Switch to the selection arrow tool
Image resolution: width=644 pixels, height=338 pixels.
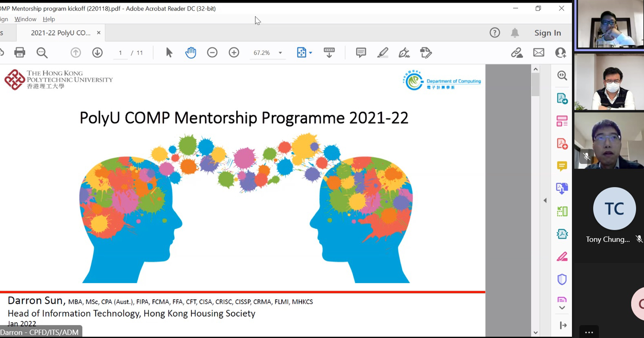click(169, 52)
